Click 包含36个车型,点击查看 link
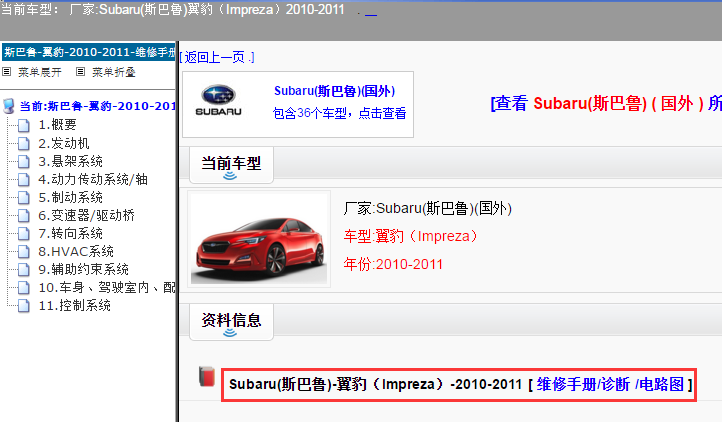Screen dimensions: 722x422 [x=339, y=113]
